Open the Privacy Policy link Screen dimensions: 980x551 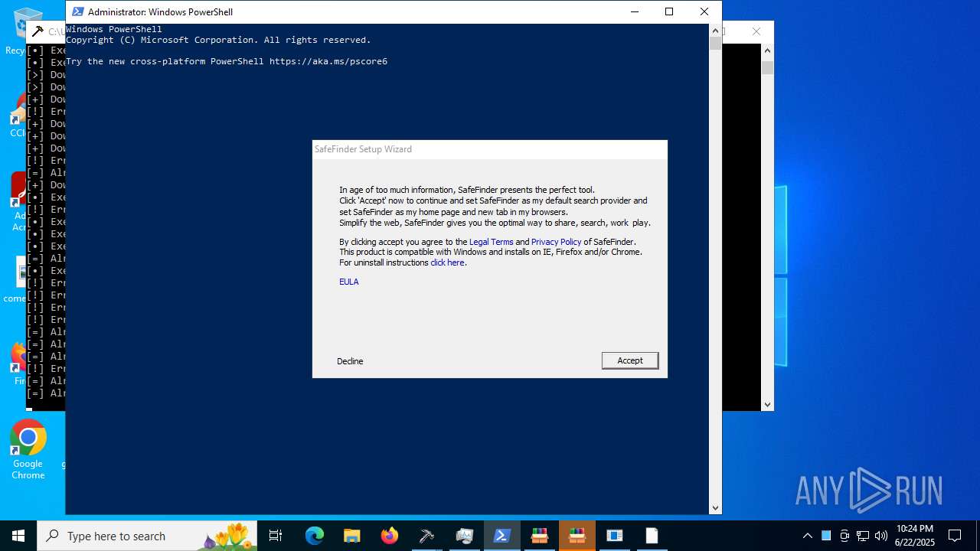[x=556, y=242]
